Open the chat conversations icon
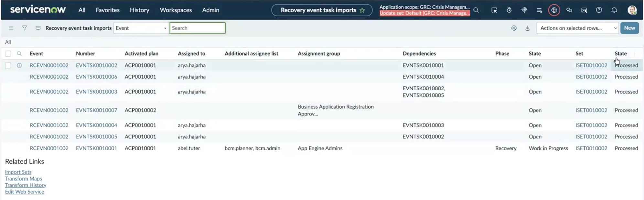The width and height of the screenshot is (644, 200). point(569,10)
